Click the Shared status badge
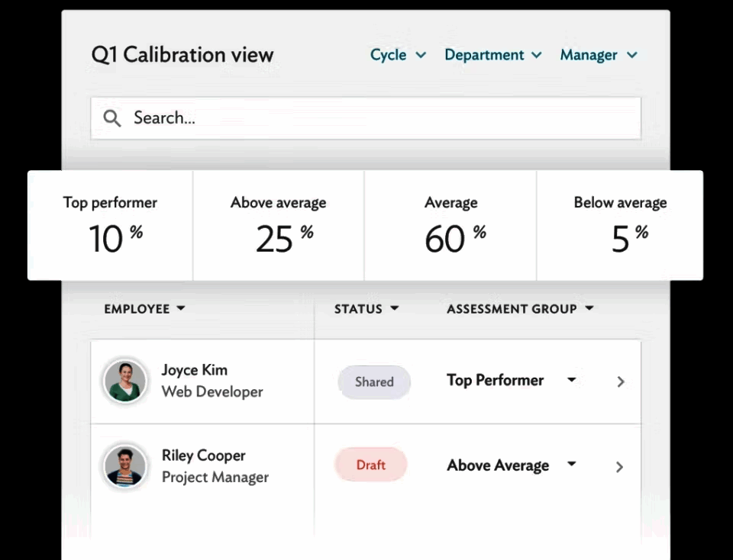 tap(374, 382)
